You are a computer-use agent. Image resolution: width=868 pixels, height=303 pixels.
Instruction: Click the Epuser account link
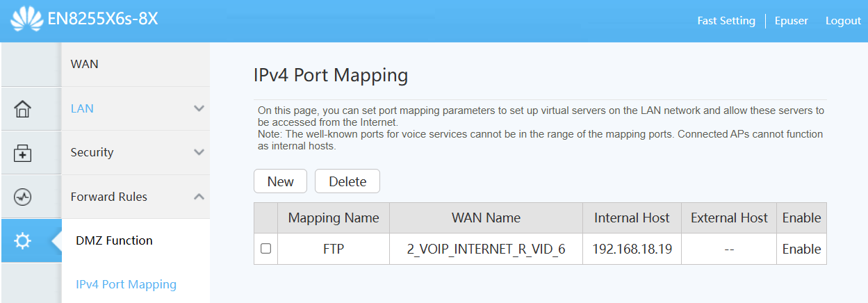coord(791,21)
